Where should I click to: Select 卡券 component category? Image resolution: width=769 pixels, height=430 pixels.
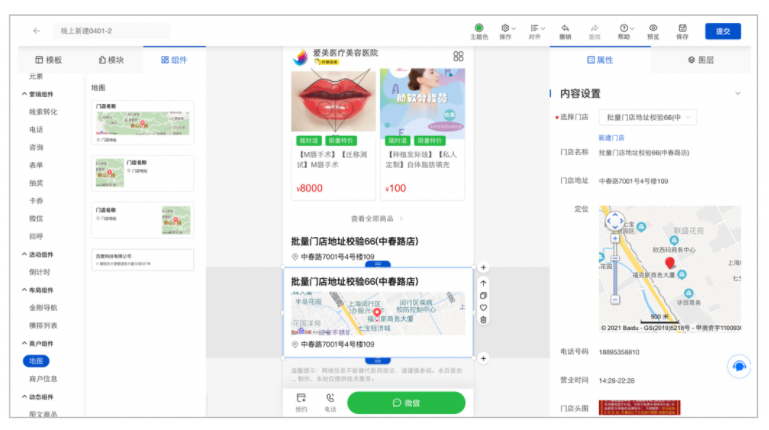click(x=36, y=201)
